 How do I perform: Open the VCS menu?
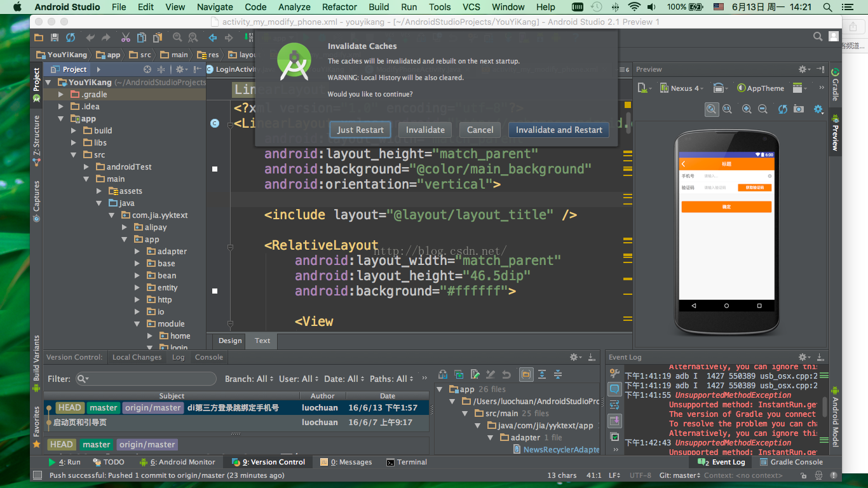(x=471, y=7)
